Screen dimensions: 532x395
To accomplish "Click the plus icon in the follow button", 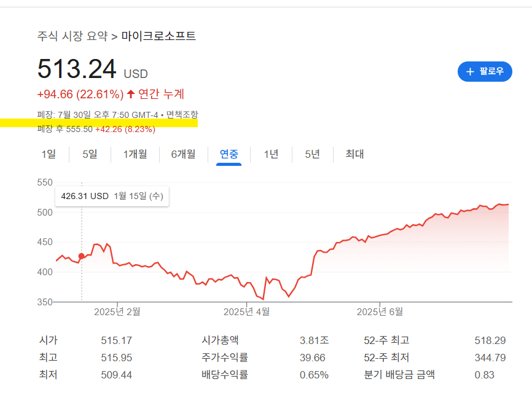I will coord(470,72).
